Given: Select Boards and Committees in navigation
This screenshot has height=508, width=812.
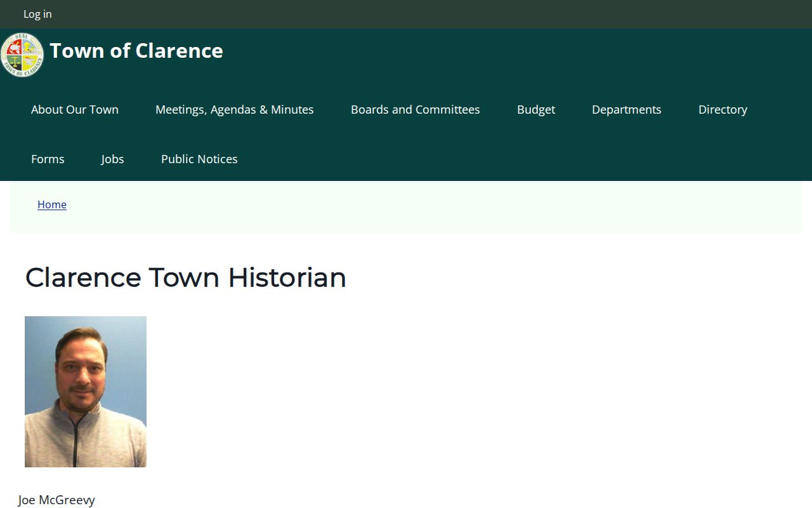Looking at the screenshot, I should pyautogui.click(x=416, y=109).
